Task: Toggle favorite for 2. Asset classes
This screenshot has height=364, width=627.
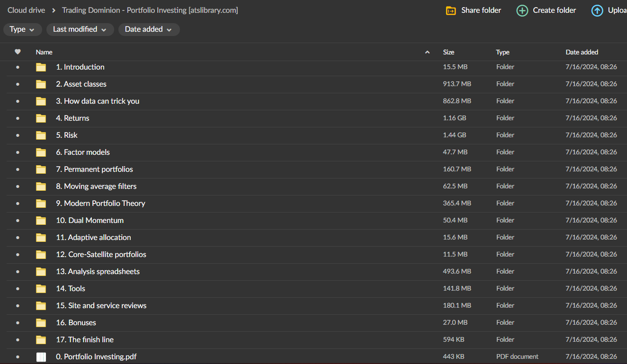Action: [18, 84]
